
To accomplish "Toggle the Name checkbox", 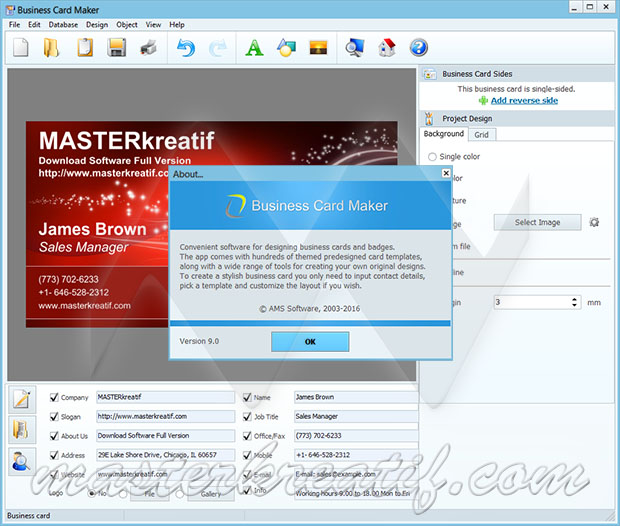I will tap(247, 397).
